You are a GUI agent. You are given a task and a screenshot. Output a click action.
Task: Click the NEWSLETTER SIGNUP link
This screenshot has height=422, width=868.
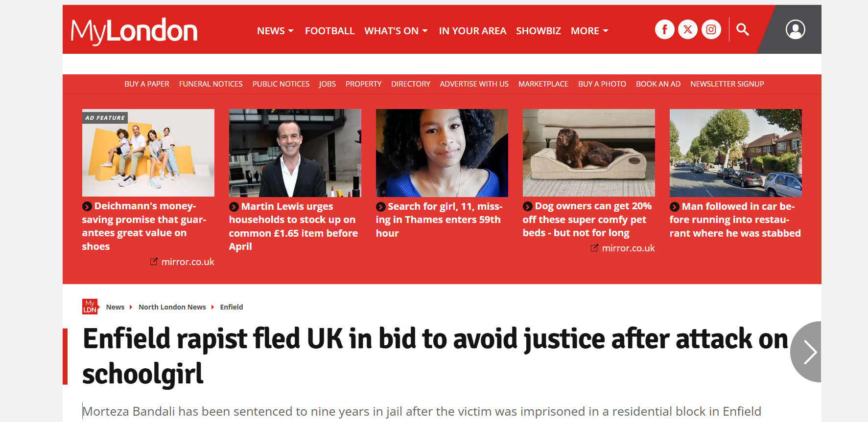727,84
